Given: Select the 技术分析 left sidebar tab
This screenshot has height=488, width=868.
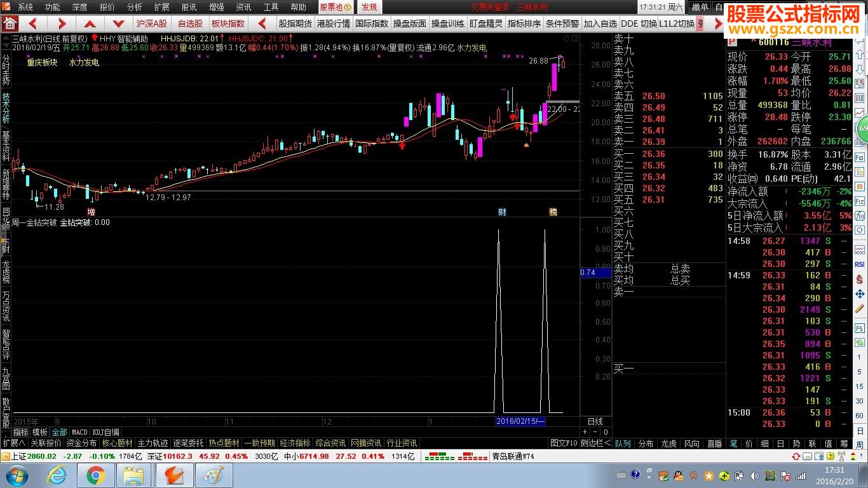Looking at the screenshot, I should coord(6,108).
